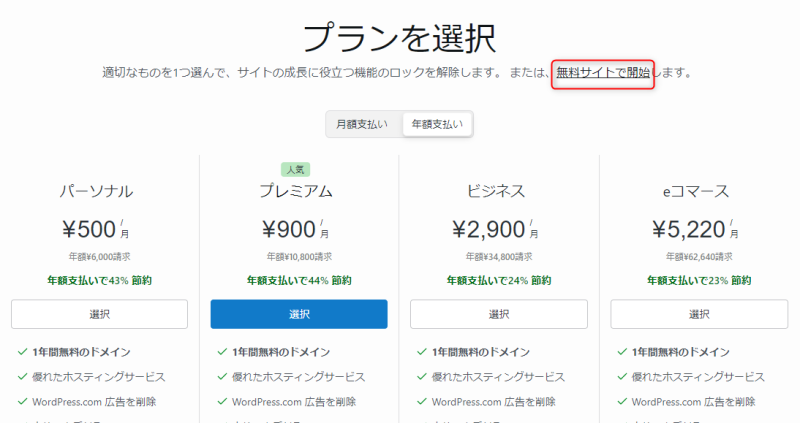
Task: Click checkmark beside プレミアム WordPress.com 広告を削除
Action: 223,402
